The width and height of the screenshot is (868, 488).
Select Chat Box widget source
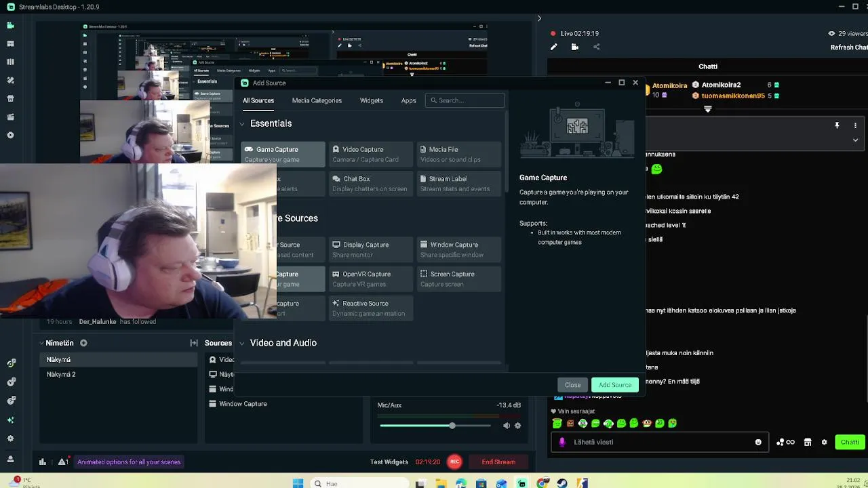pyautogui.click(x=371, y=184)
